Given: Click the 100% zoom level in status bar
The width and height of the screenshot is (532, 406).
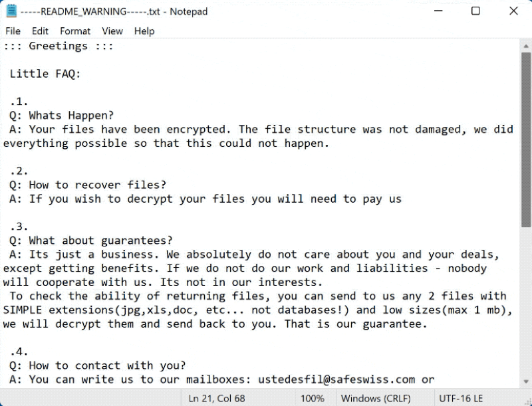Looking at the screenshot, I should click(x=313, y=398).
